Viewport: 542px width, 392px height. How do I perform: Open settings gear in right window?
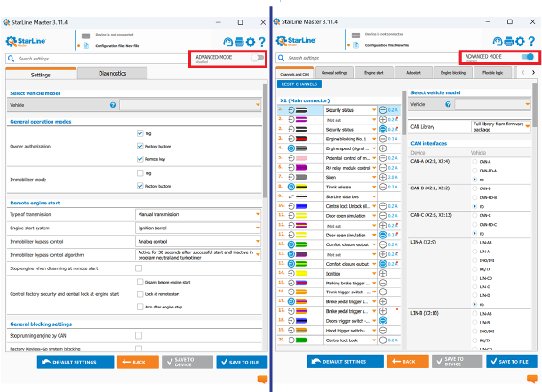pos(520,42)
